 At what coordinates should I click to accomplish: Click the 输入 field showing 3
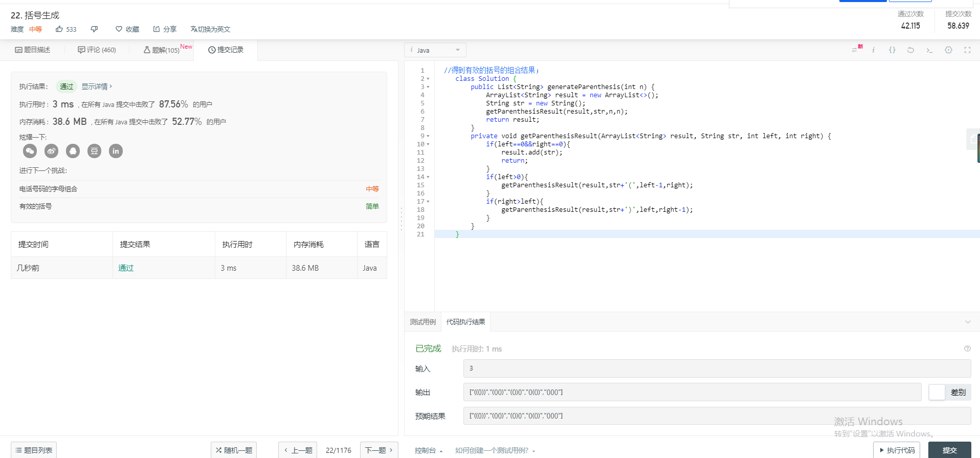click(717, 368)
